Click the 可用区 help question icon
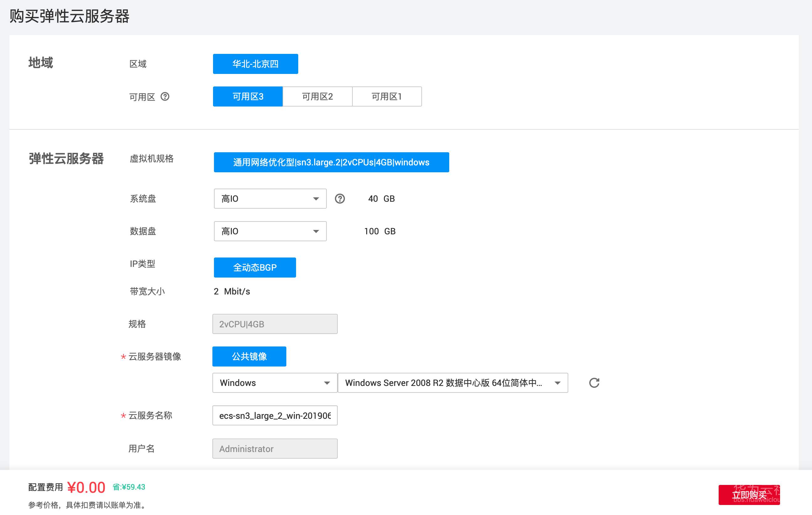Image resolution: width=812 pixels, height=515 pixels. [165, 97]
